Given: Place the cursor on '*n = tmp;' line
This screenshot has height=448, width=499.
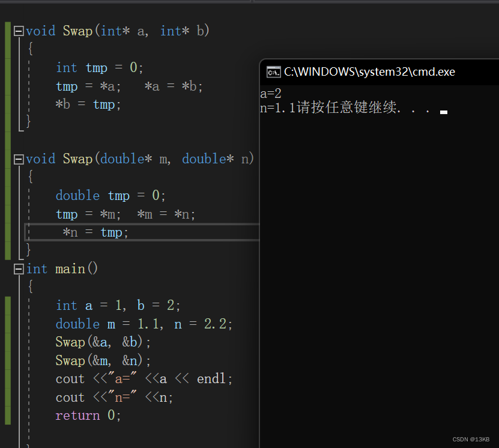Looking at the screenshot, I should (95, 232).
